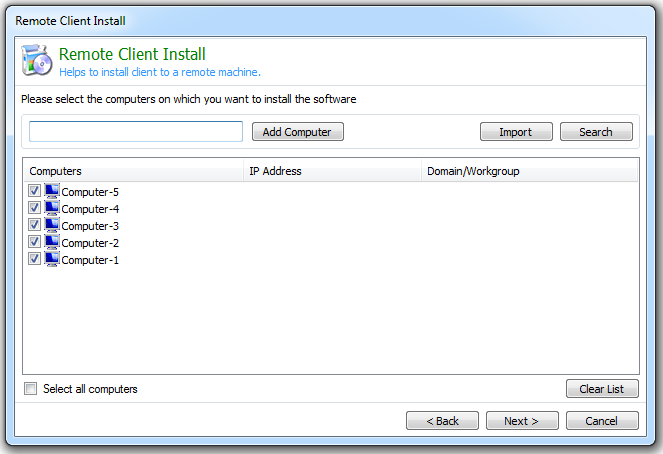Click the Computer-2 monitor icon
The height and width of the screenshot is (454, 663).
[x=52, y=242]
